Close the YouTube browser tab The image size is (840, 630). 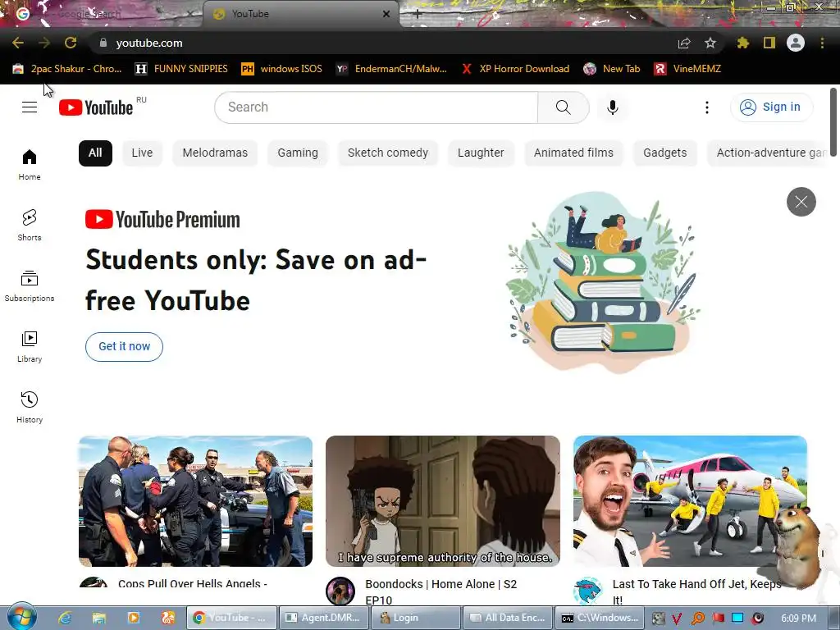point(386,14)
